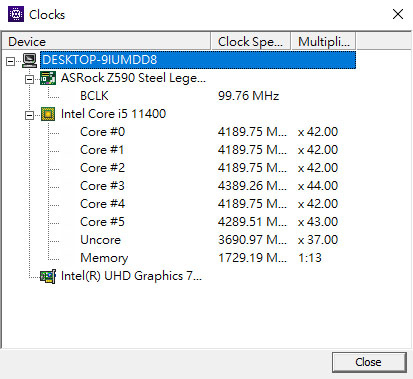Click the ASRock motherboard icon
The image size is (413, 379).
click(48, 78)
